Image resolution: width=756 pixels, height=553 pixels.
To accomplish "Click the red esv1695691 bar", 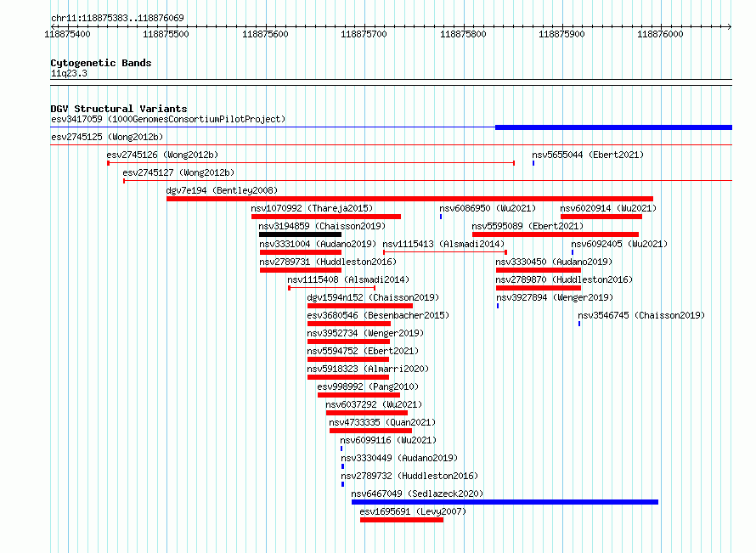I will (402, 520).
